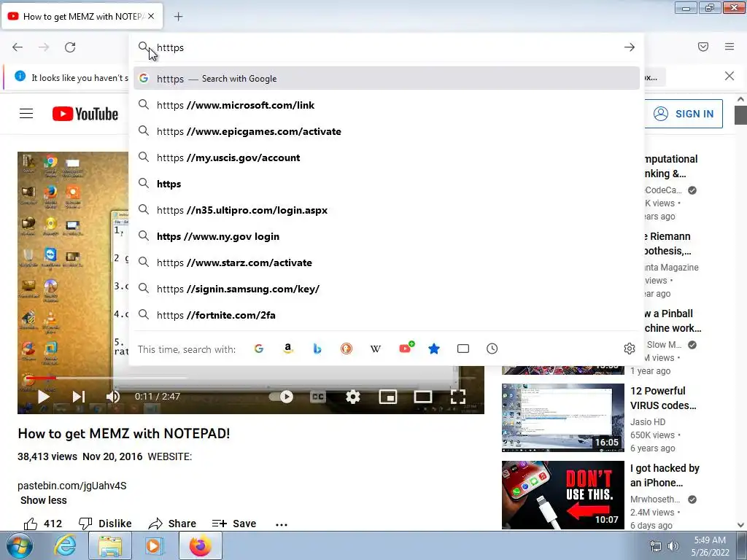The width and height of the screenshot is (747, 560).
Task: Skip to the next video
Action: [79, 397]
